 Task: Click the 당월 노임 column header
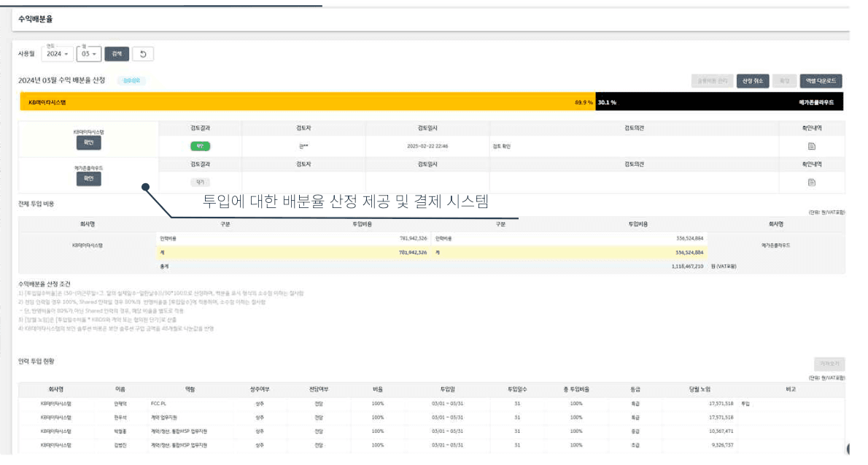pyautogui.click(x=699, y=389)
